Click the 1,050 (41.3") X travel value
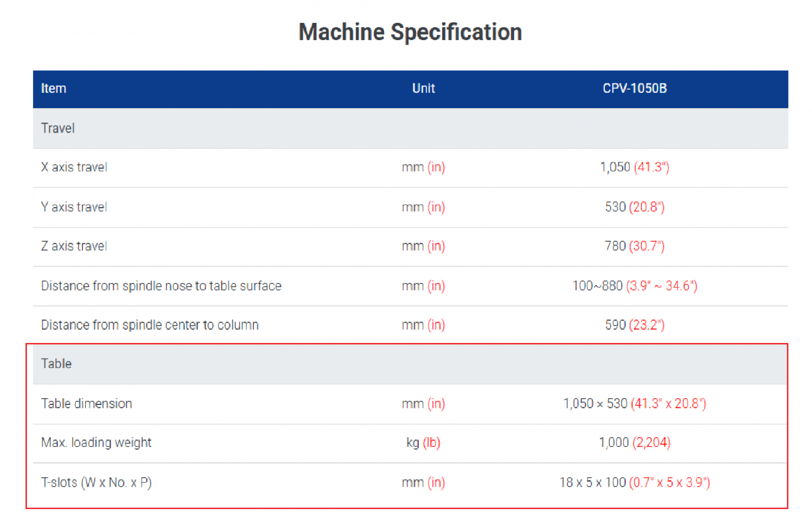 click(x=634, y=167)
